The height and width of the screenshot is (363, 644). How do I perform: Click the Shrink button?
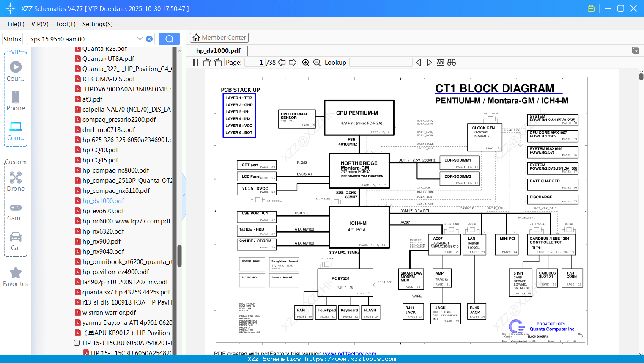(12, 39)
